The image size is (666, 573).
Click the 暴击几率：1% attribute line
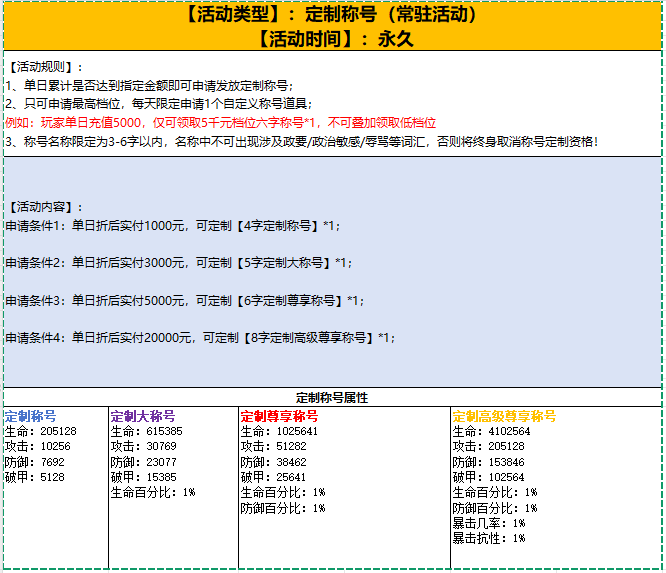[489, 523]
